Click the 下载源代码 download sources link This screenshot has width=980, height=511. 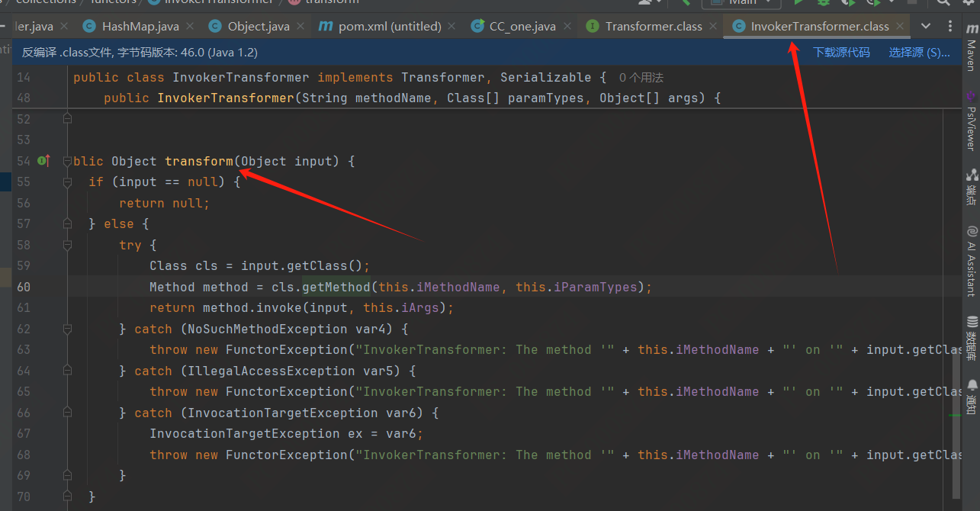pyautogui.click(x=841, y=53)
